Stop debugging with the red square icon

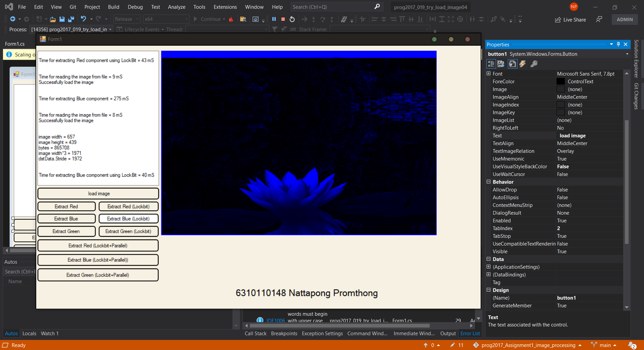pyautogui.click(x=282, y=19)
